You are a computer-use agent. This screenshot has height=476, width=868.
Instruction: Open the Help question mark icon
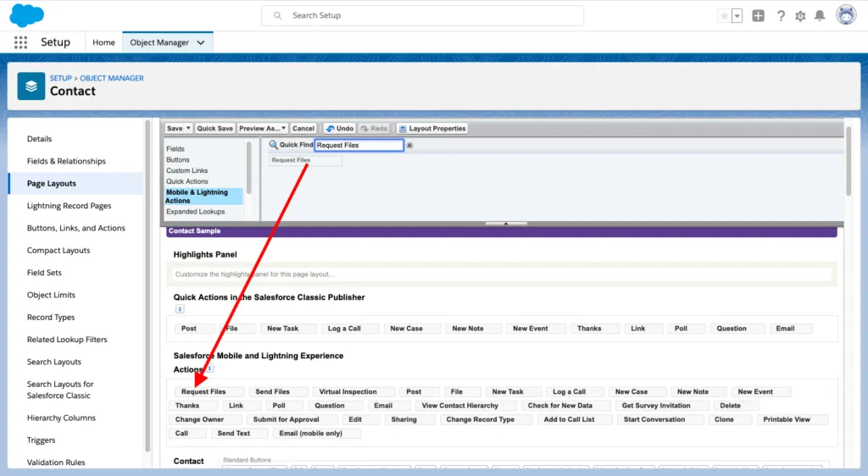[x=780, y=16]
